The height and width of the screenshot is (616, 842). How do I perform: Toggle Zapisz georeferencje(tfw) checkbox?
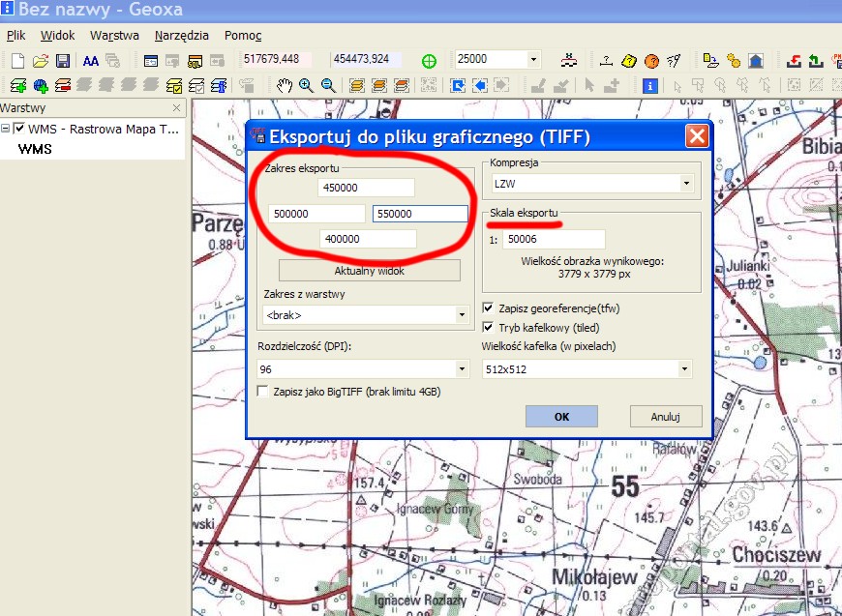[x=490, y=308]
